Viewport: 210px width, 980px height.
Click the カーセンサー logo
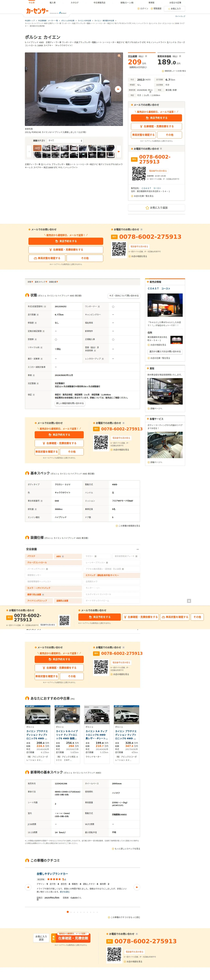(37, 11)
